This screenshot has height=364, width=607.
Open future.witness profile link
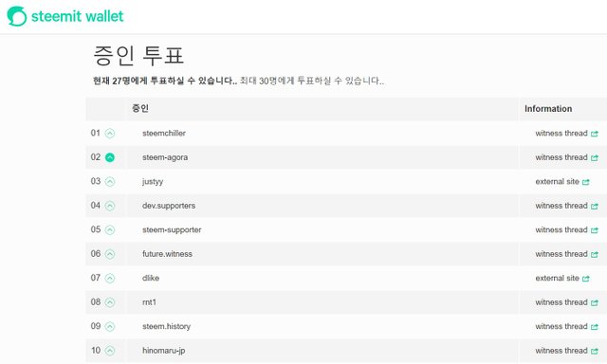point(167,254)
